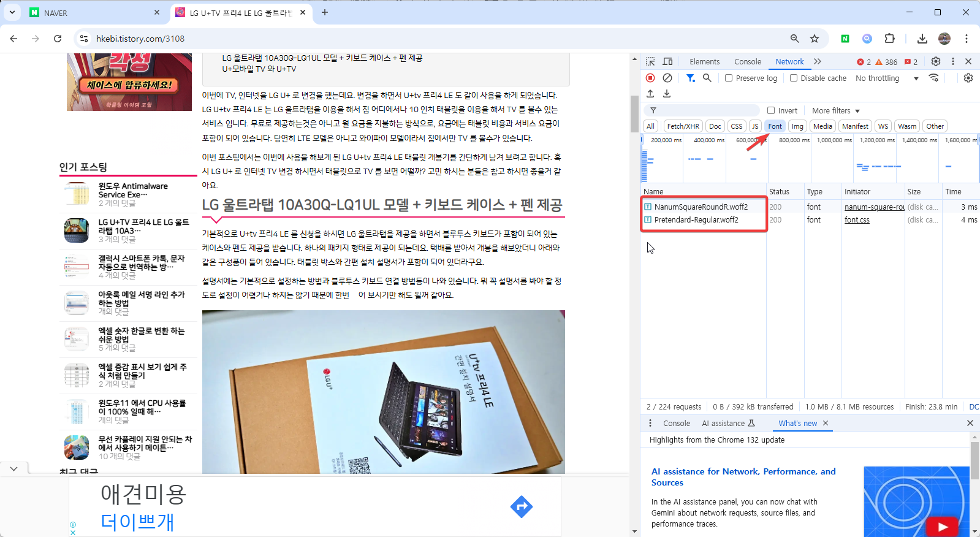980x537 pixels.
Task: Open Chrome tab search dropdown
Action: click(x=12, y=12)
